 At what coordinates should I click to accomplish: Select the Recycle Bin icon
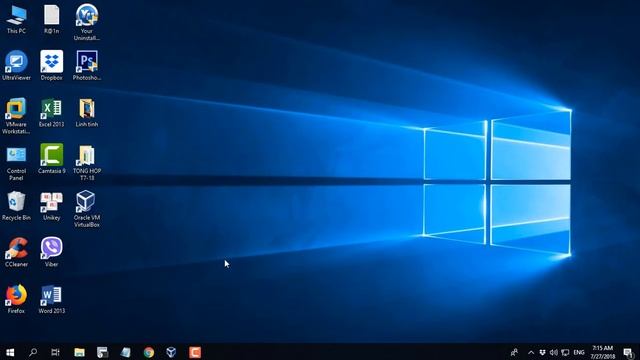16,206
